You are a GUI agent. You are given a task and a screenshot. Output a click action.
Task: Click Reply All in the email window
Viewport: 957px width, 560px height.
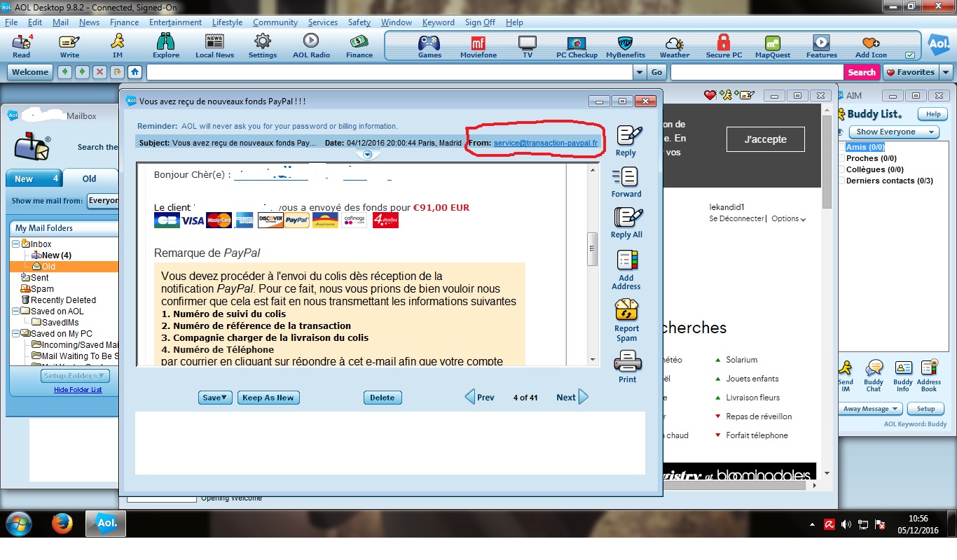pos(626,223)
